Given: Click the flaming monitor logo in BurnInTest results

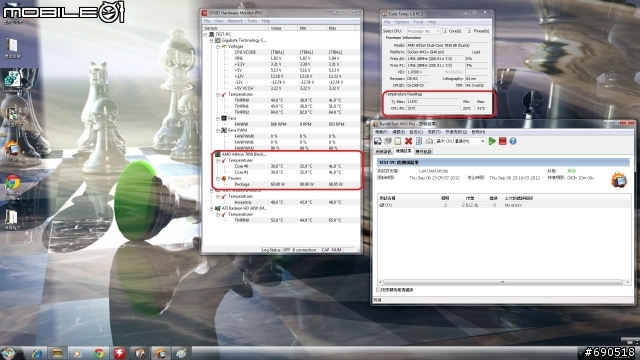Looking at the screenshot, I should (619, 180).
